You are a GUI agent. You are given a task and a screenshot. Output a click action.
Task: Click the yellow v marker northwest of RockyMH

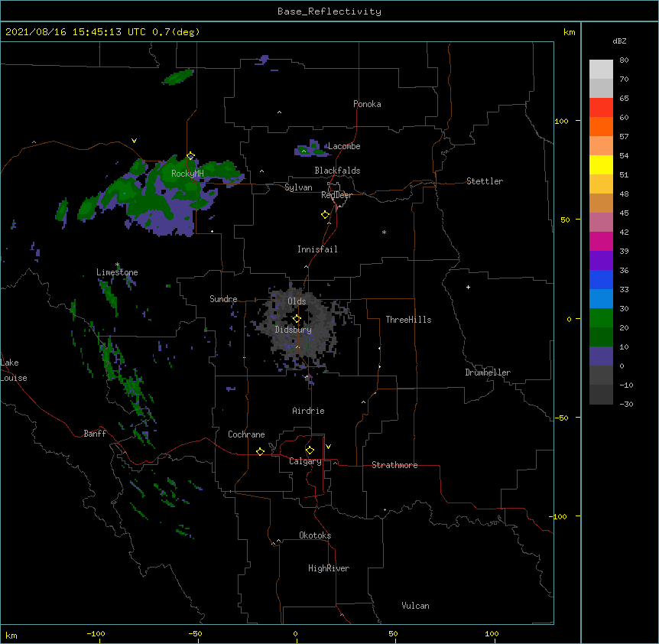pos(134,141)
